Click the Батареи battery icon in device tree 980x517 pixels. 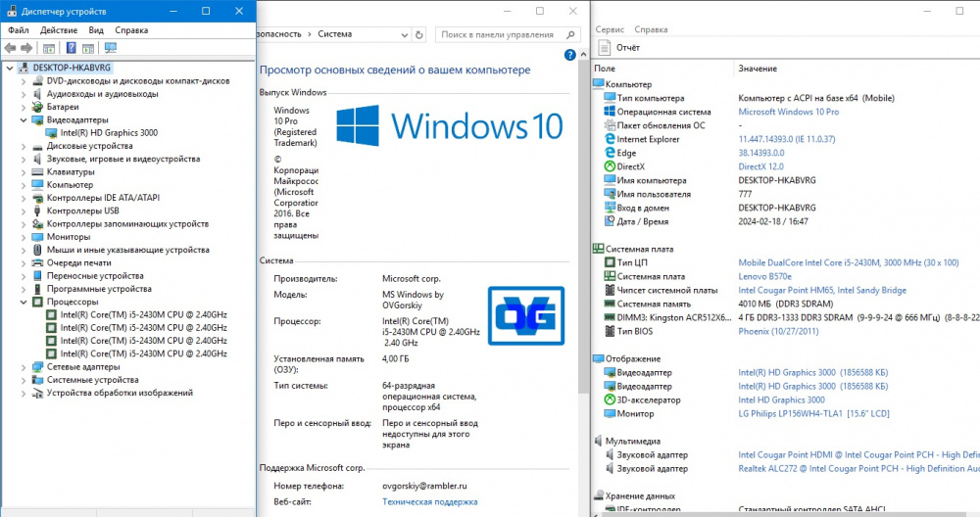tap(37, 107)
